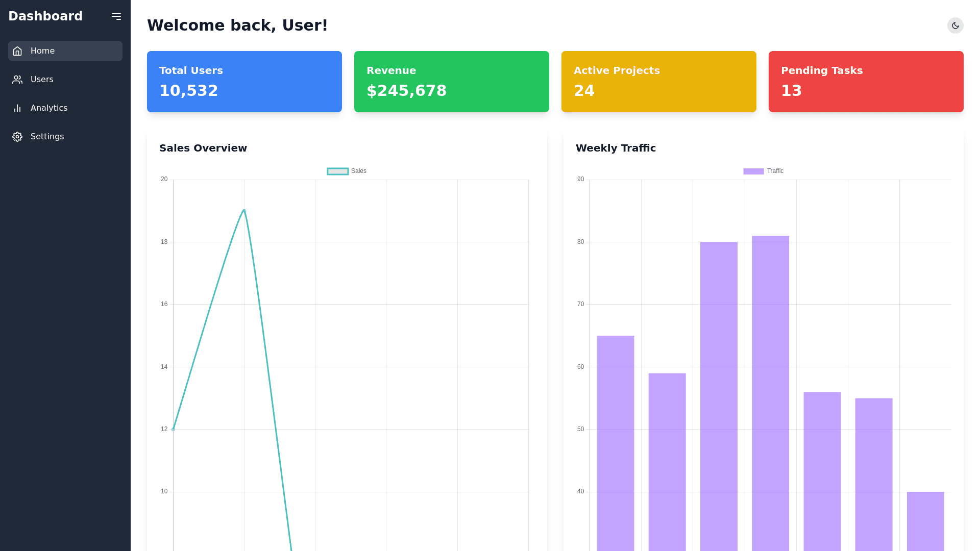Click the peak point on the Sales line
The height and width of the screenshot is (551, 980).
pyautogui.click(x=244, y=210)
